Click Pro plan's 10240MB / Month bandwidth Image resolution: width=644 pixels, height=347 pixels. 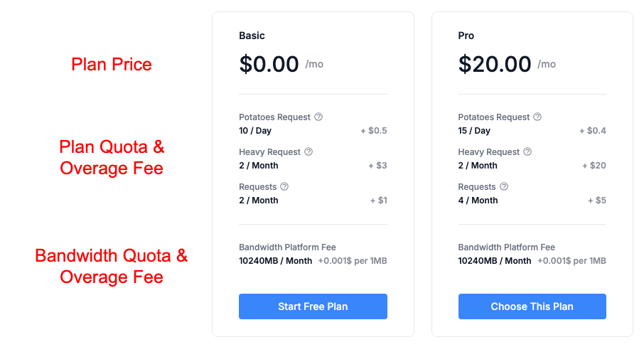pyautogui.click(x=495, y=261)
